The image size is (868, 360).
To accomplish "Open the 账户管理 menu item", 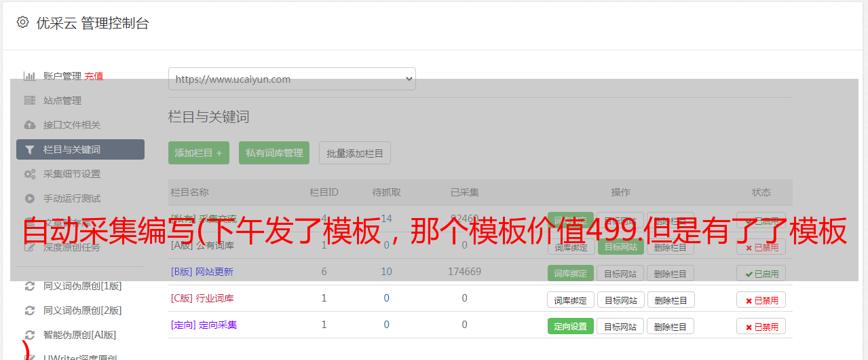I will pos(62,76).
